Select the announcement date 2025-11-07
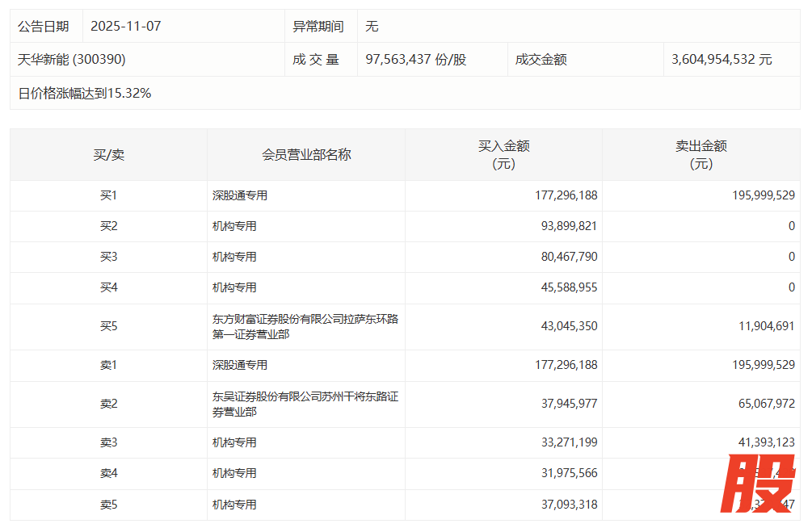 pyautogui.click(x=126, y=26)
